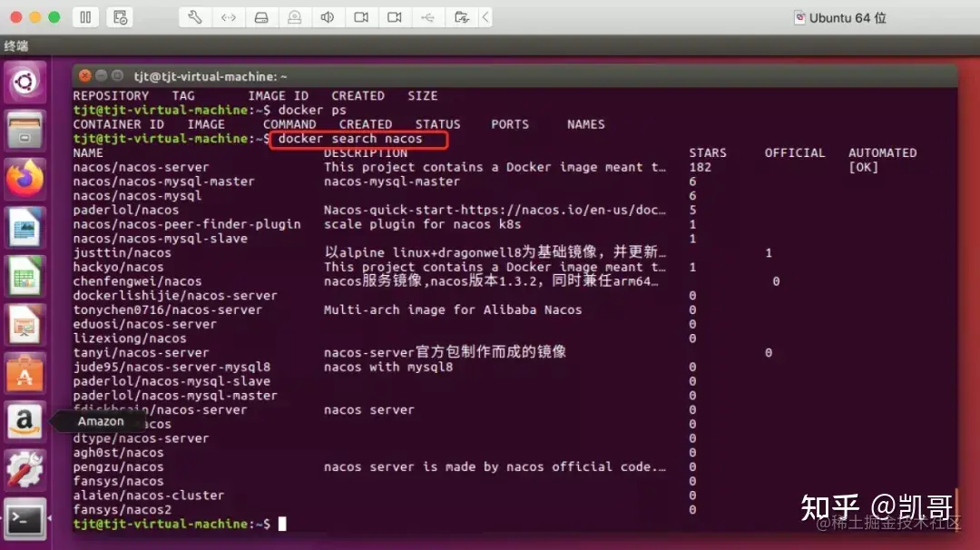The width and height of the screenshot is (980, 550).
Task: Click jude95/nacos-server-mysql8 entry
Action: pyautogui.click(x=171, y=367)
